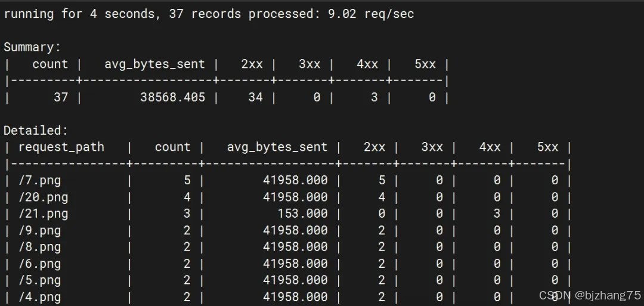
Task: Select the /9.png row path
Action: [39, 230]
